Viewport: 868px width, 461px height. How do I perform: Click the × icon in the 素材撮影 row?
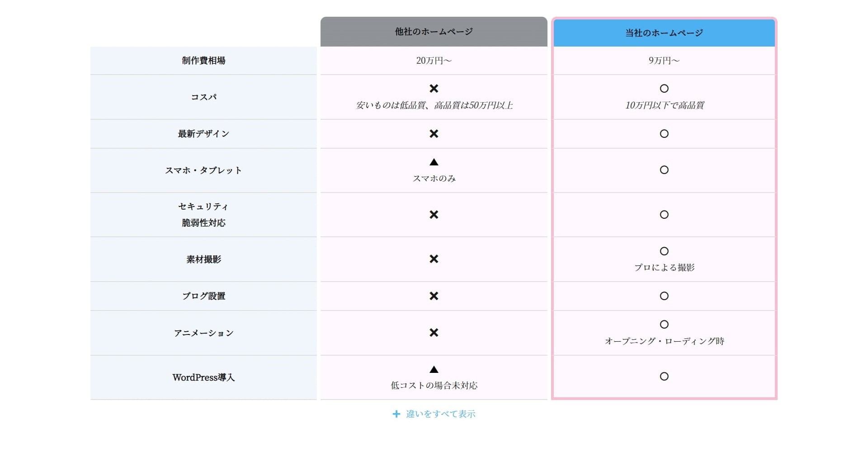click(x=434, y=259)
